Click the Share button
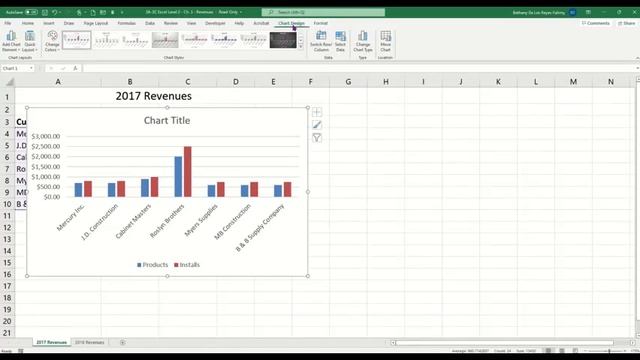 [x=627, y=23]
